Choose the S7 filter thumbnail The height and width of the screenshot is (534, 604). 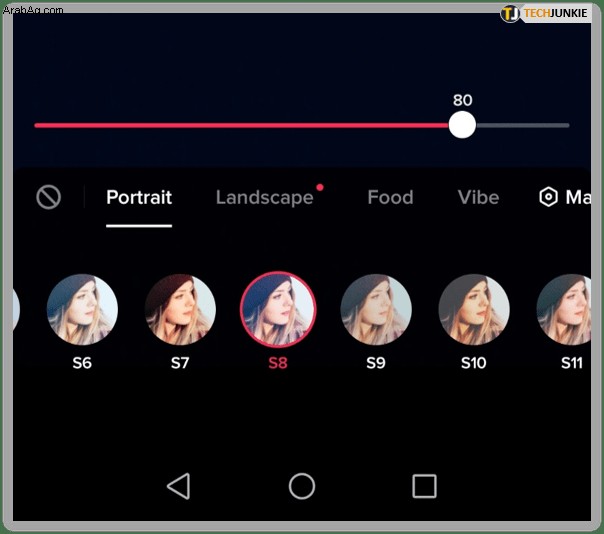click(x=180, y=309)
